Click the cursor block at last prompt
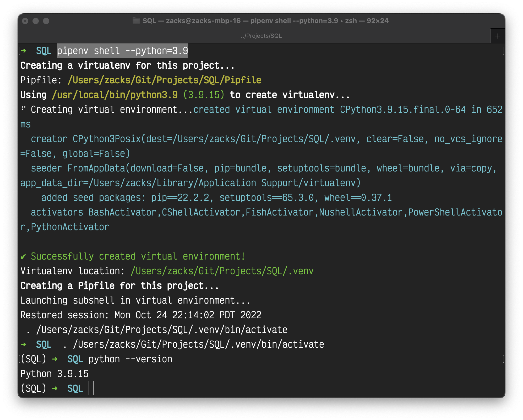 91,388
